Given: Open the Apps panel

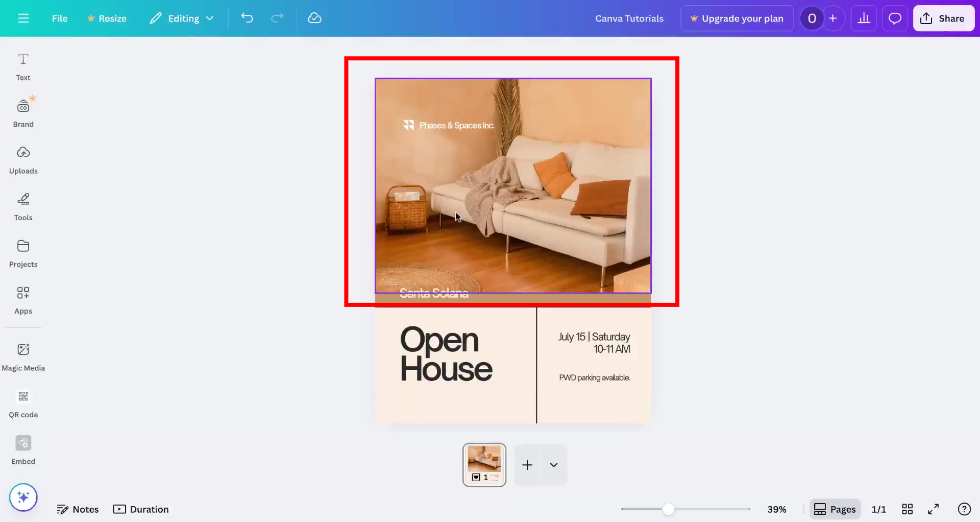Looking at the screenshot, I should [23, 299].
